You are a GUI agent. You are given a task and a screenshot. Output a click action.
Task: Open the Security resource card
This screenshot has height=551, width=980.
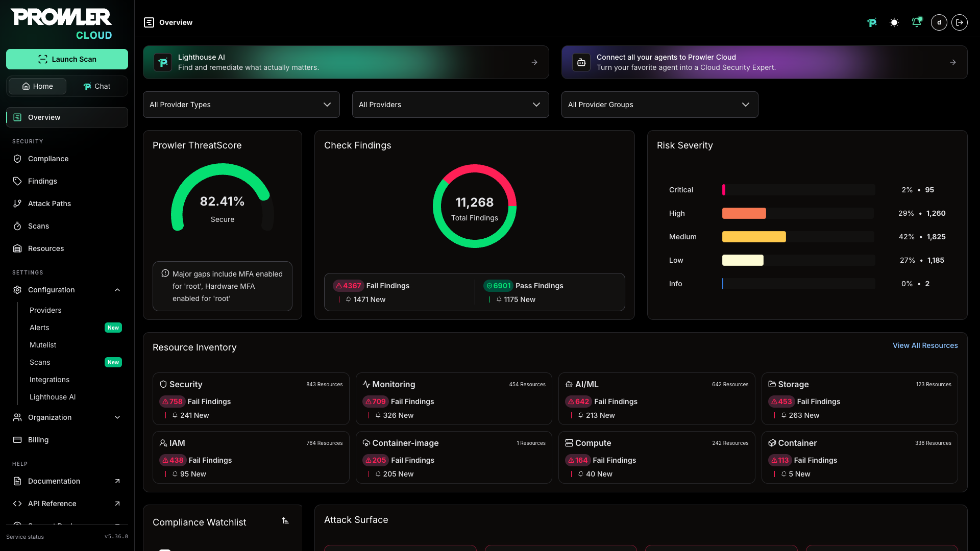point(251,399)
